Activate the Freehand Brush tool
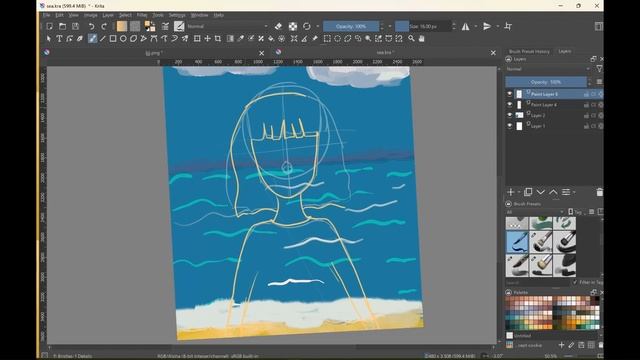The width and height of the screenshot is (640, 360). pos(92,38)
